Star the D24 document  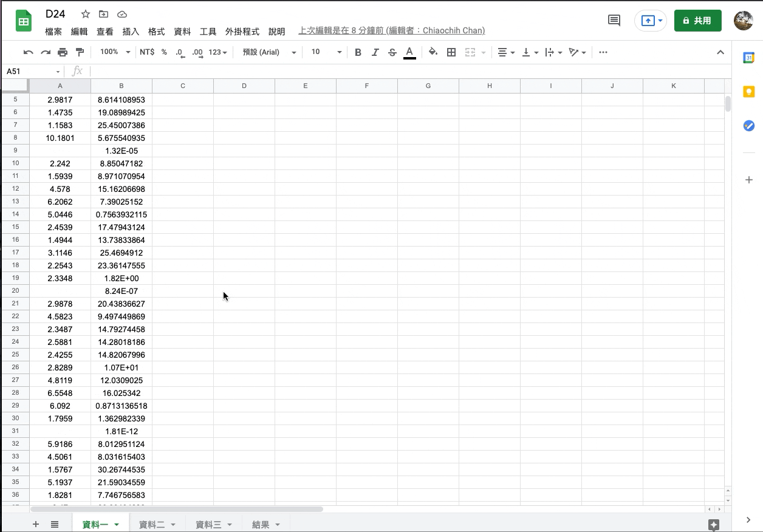(x=86, y=14)
